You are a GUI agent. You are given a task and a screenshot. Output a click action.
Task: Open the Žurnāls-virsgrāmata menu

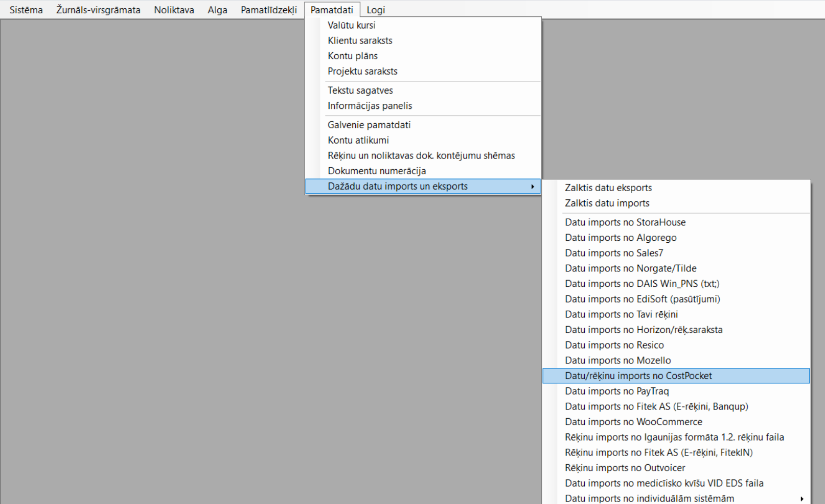point(98,10)
